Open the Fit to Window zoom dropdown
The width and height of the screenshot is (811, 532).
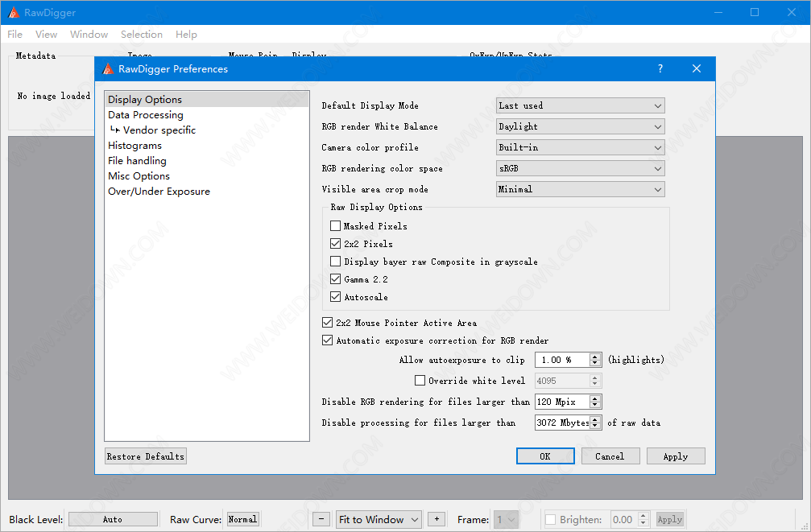(379, 519)
